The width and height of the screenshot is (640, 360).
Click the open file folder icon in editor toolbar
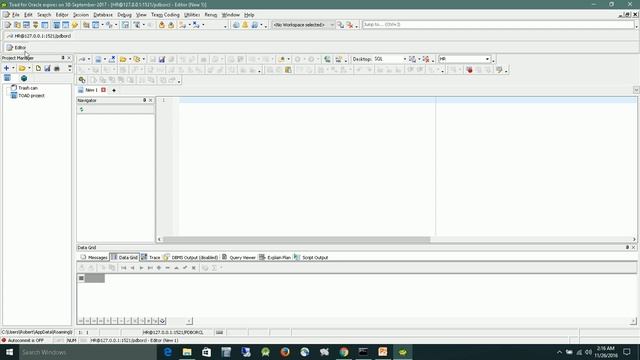coord(123,59)
